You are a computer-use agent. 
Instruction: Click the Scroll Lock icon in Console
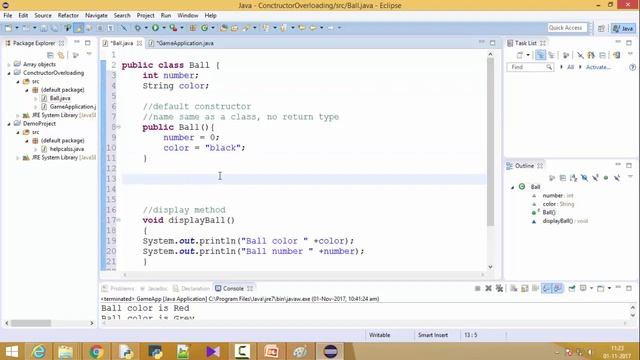[x=525, y=289]
